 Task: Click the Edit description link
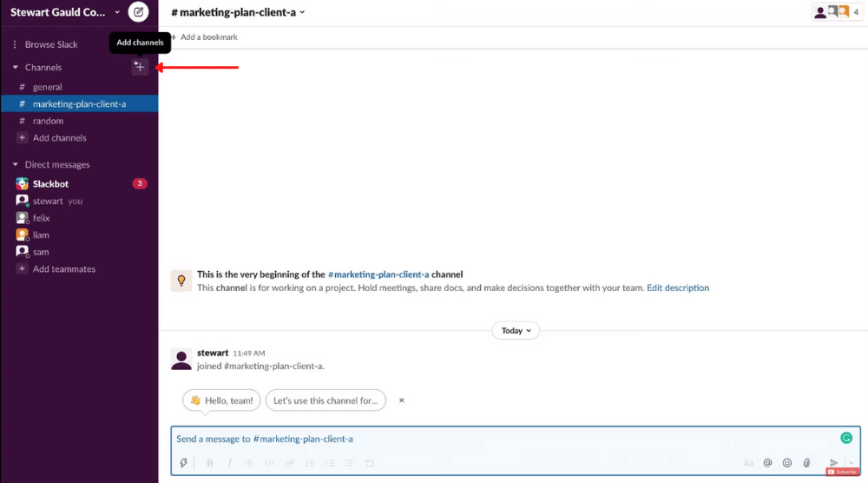pos(678,288)
